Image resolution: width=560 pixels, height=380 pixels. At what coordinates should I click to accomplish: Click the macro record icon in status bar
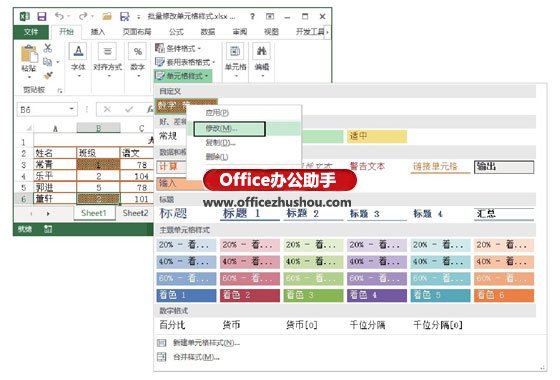tap(48, 229)
